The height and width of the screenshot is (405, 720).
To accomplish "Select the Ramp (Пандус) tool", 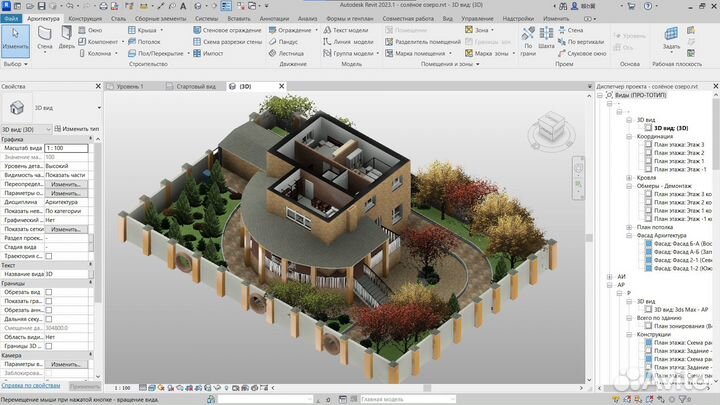I will (283, 42).
